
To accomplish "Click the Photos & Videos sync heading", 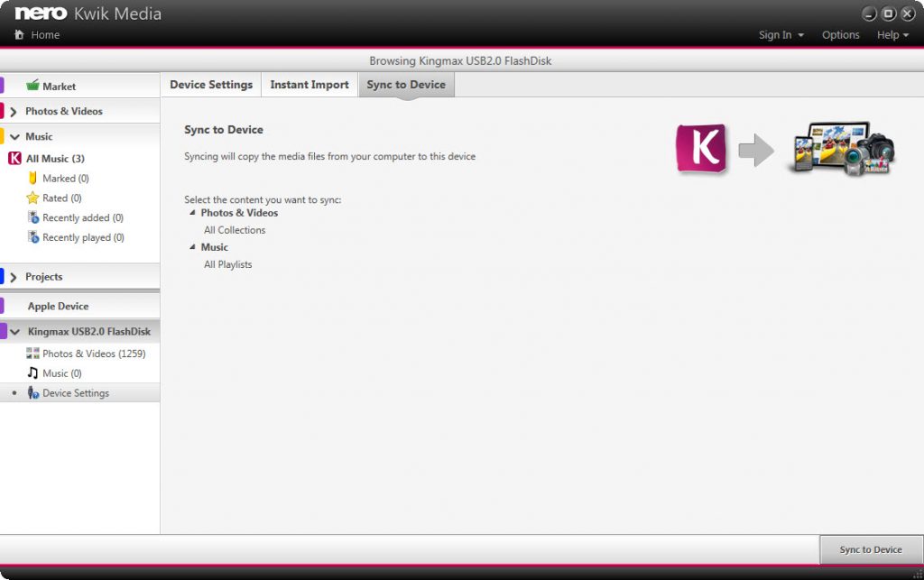I will (x=239, y=213).
